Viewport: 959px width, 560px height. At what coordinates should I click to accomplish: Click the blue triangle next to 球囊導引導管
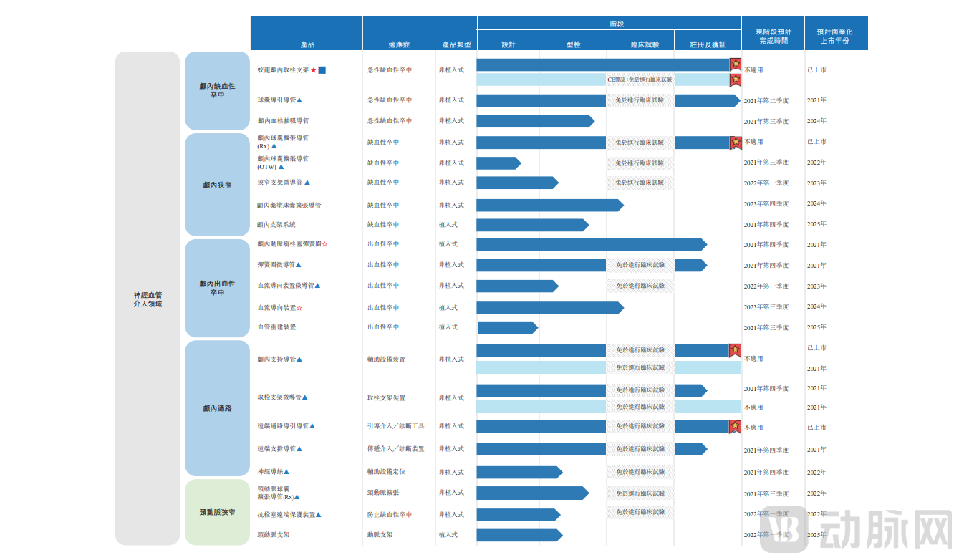299,100
